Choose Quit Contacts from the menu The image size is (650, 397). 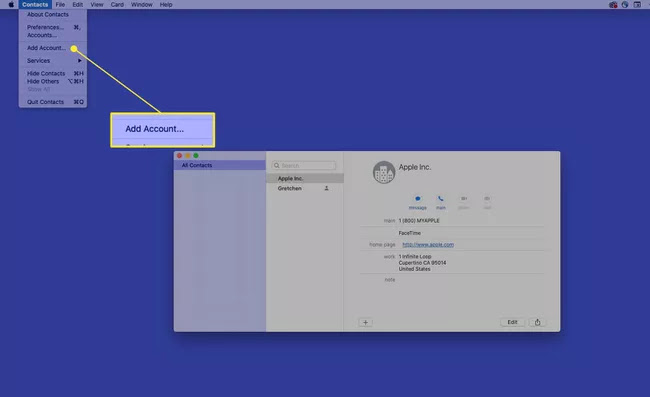[x=53, y=102]
